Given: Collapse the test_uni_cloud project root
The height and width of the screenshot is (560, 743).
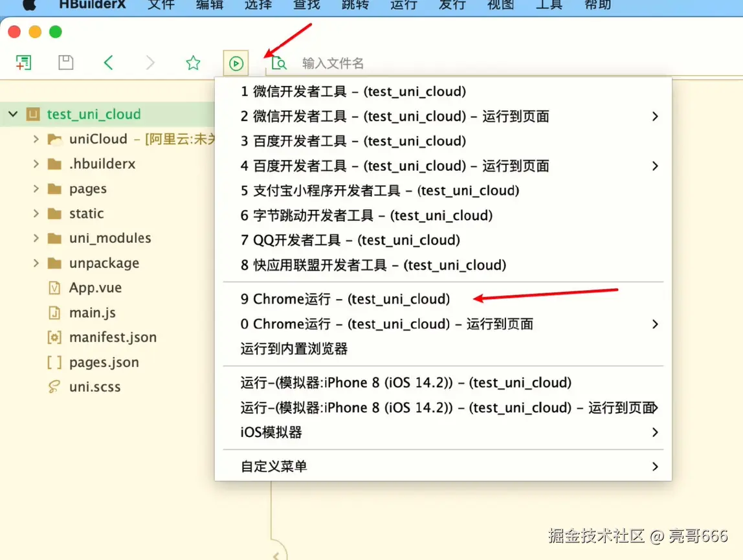Looking at the screenshot, I should [x=13, y=115].
